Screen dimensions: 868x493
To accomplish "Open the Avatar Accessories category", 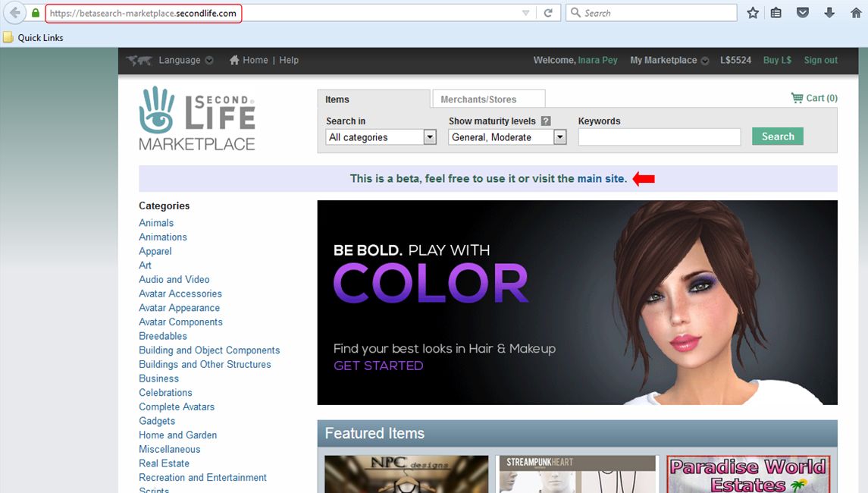I will 180,294.
